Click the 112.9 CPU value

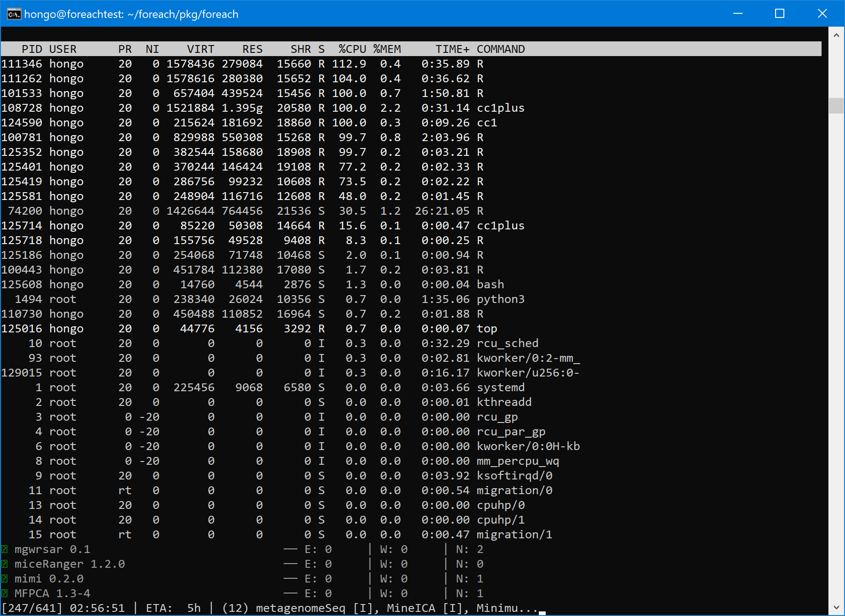[349, 64]
